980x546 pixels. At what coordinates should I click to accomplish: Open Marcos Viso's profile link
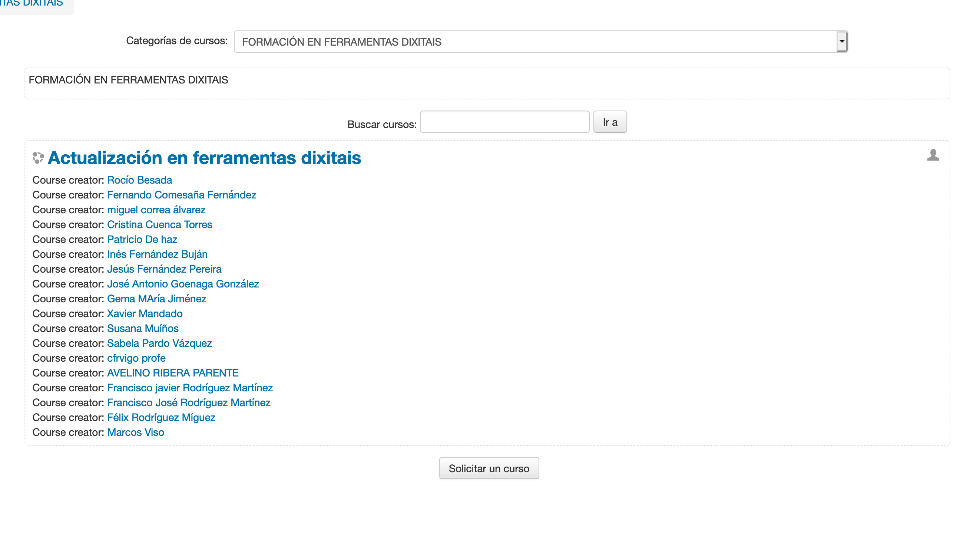(x=135, y=432)
